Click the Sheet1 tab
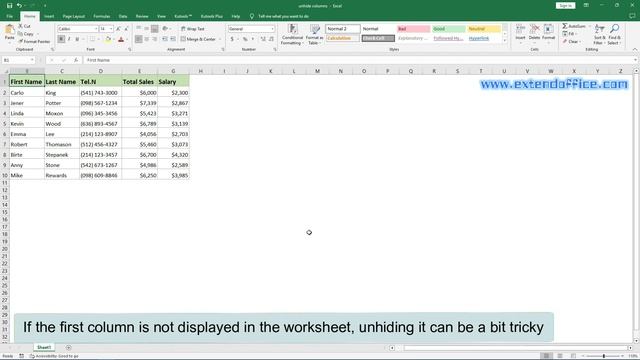The height and width of the screenshot is (360, 640). pos(44,347)
